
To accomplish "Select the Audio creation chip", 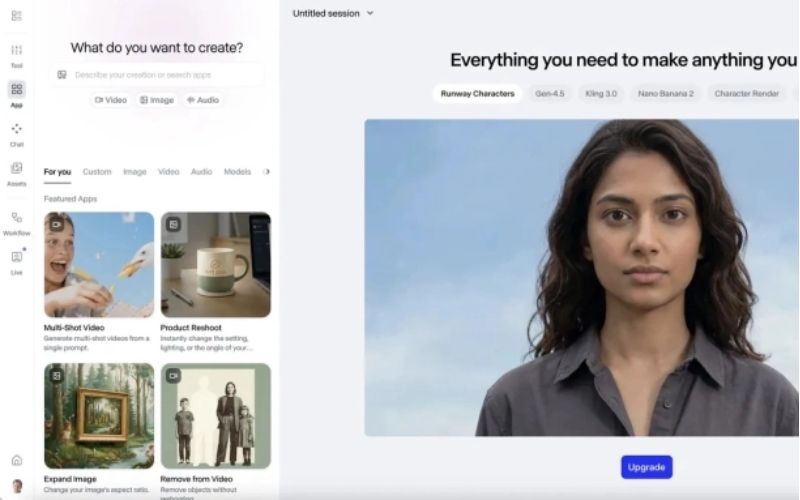I will [202, 100].
